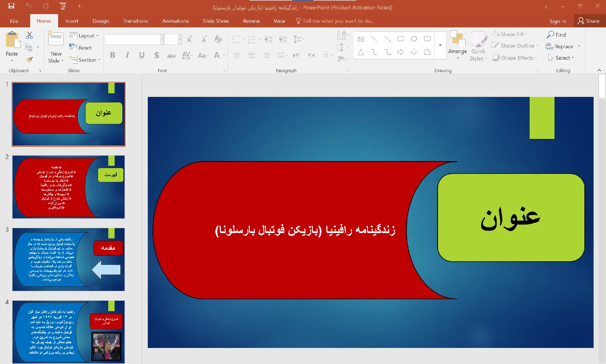The width and height of the screenshot is (606, 364).
Task: Open the Shape Fill dropdown
Action: click(x=510, y=34)
